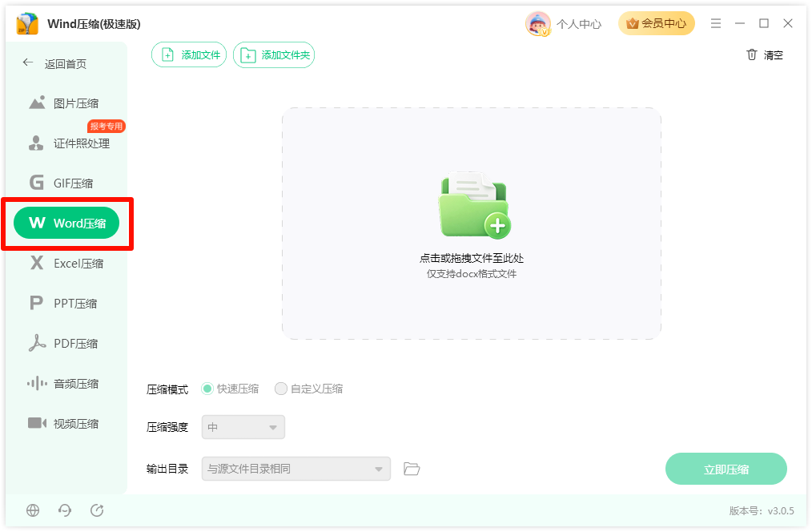Switch to 视频压缩 in the sidebar
Image resolution: width=812 pixels, height=532 pixels.
[66, 423]
